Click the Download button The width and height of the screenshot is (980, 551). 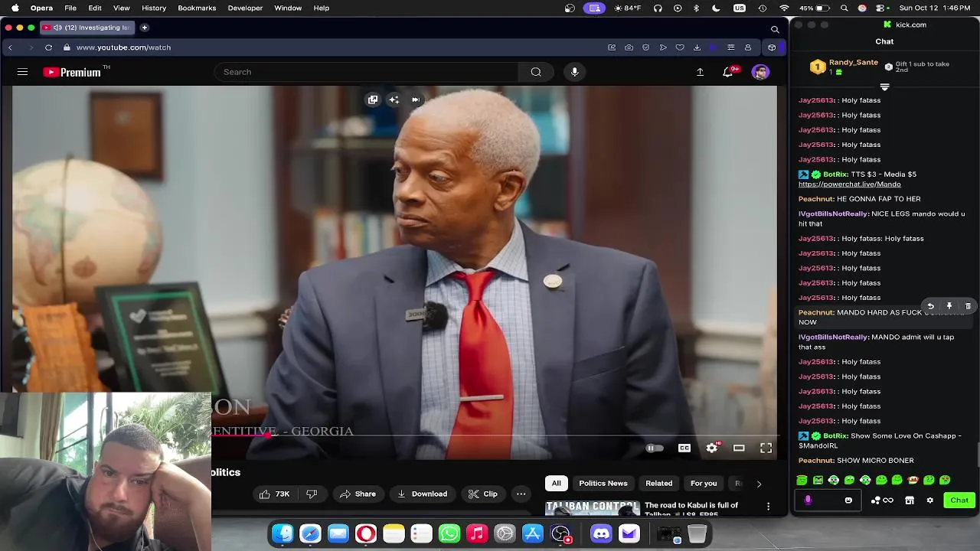[x=422, y=494]
